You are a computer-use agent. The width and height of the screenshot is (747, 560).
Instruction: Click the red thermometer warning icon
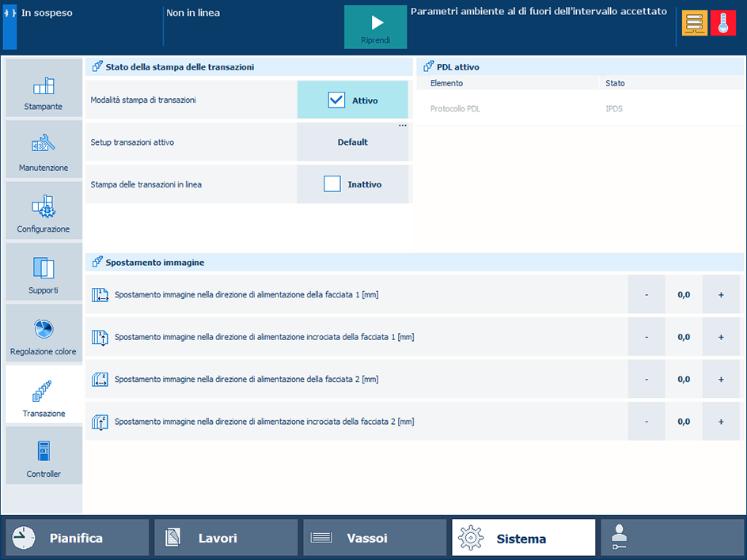pyautogui.click(x=722, y=23)
